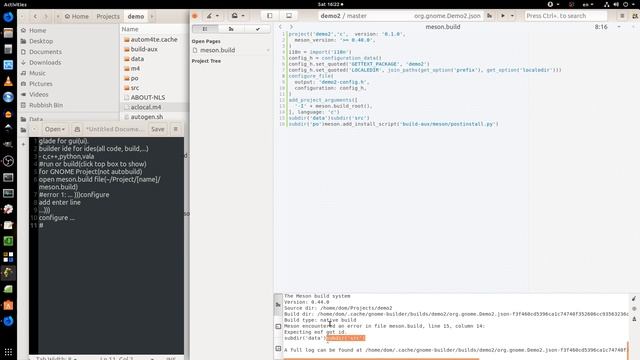Open the Builder hamburger menu
Image resolution: width=640 pixels, height=360 pixels.
pyautogui.click(x=622, y=16)
